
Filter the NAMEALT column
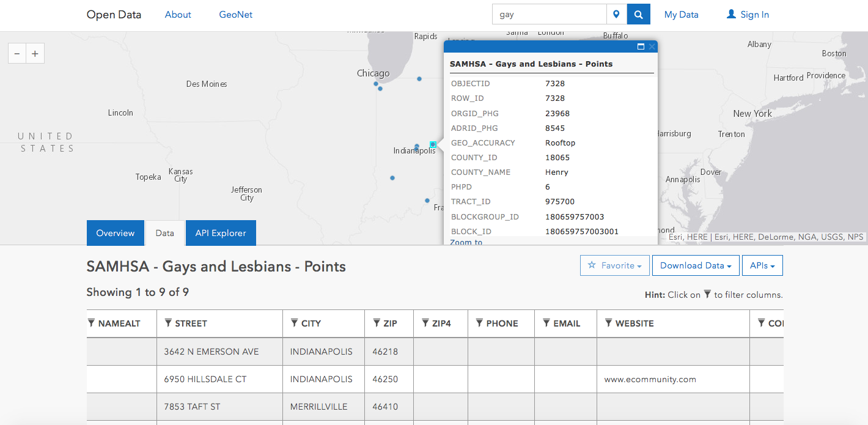(x=91, y=323)
